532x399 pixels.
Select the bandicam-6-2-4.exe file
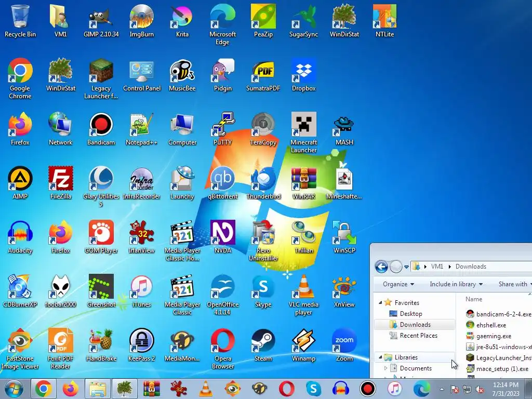coord(498,314)
